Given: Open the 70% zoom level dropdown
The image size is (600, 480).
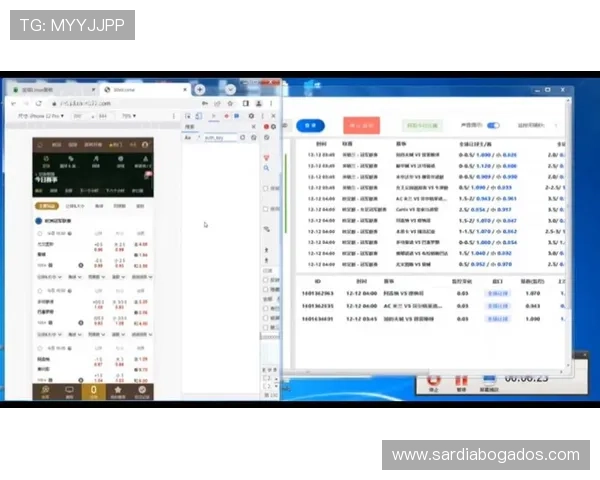Looking at the screenshot, I should pyautogui.click(x=129, y=116).
